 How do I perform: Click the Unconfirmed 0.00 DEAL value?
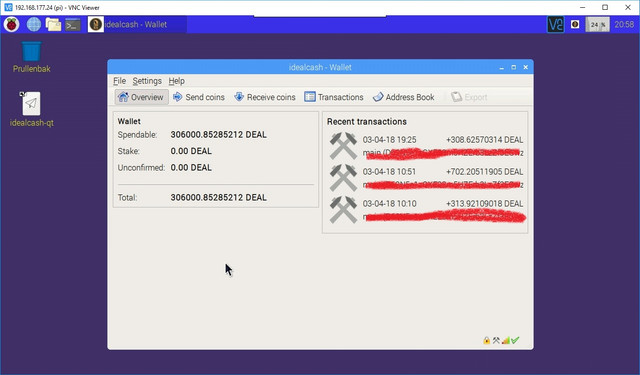coord(191,168)
